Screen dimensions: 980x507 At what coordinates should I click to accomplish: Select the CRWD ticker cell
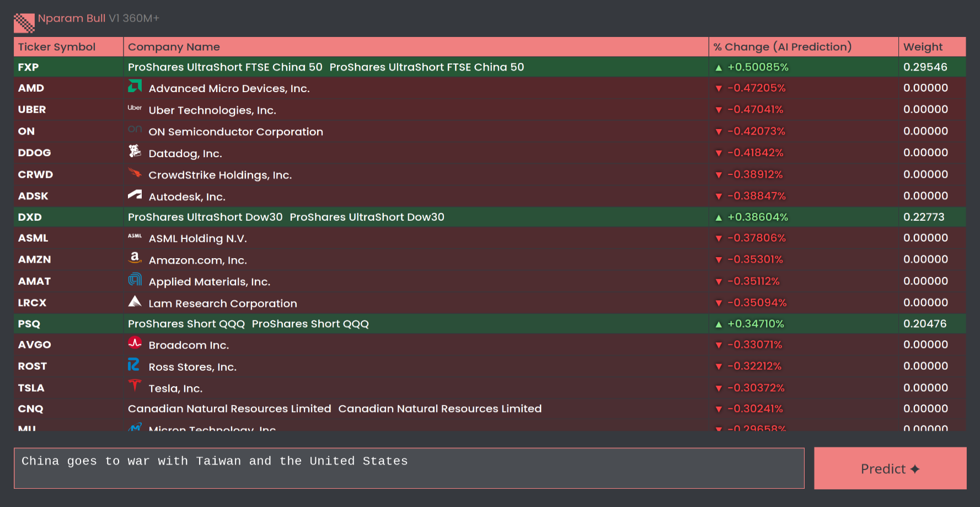[68, 174]
